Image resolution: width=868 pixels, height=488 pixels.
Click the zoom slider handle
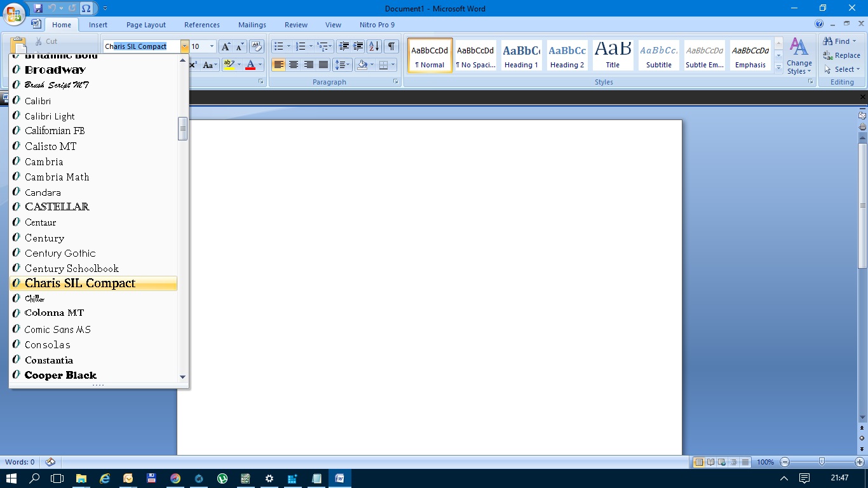click(822, 462)
